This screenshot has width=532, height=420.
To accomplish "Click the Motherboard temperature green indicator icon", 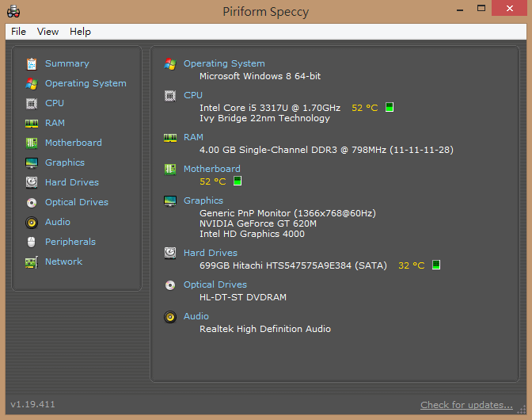I will pyautogui.click(x=237, y=181).
